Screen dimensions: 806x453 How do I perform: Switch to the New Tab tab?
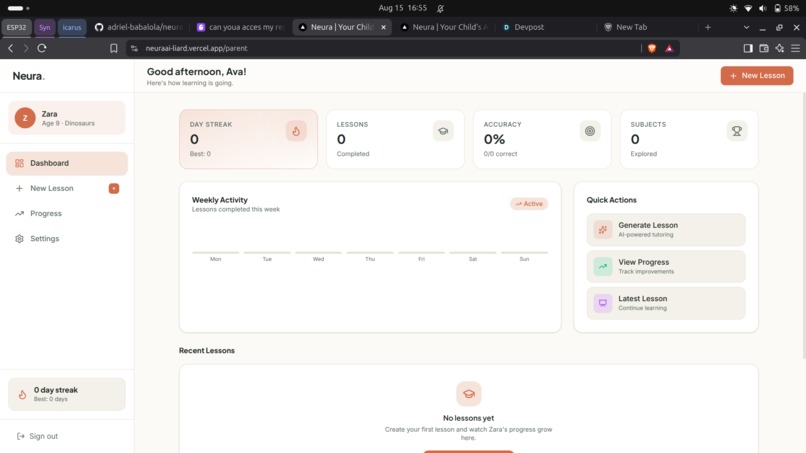tap(647, 27)
